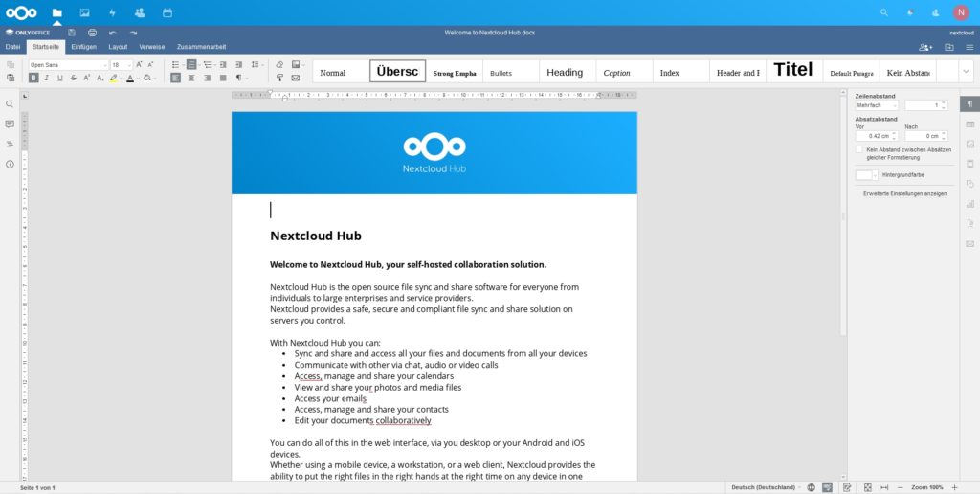Align paragraph left
Viewport: 980px width, 494px height.
click(176, 78)
